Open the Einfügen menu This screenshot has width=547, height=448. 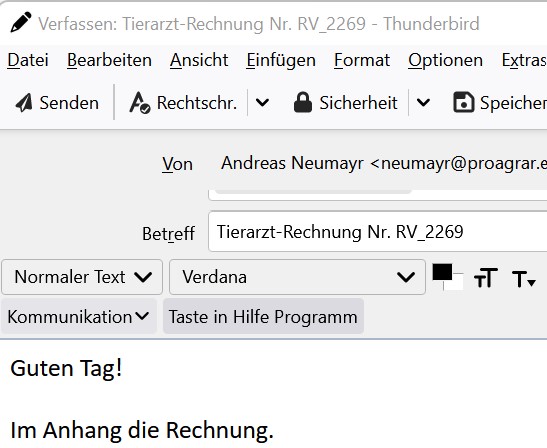(x=281, y=60)
